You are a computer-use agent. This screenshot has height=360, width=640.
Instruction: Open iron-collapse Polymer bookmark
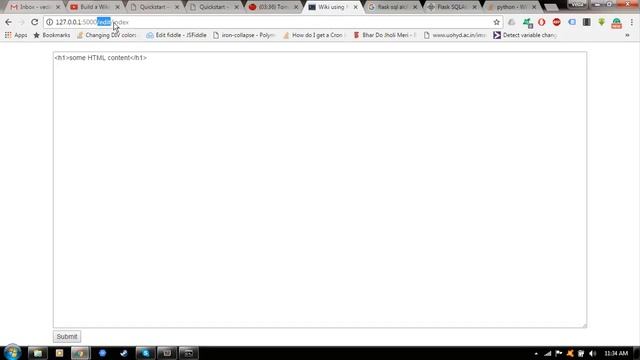point(244,36)
